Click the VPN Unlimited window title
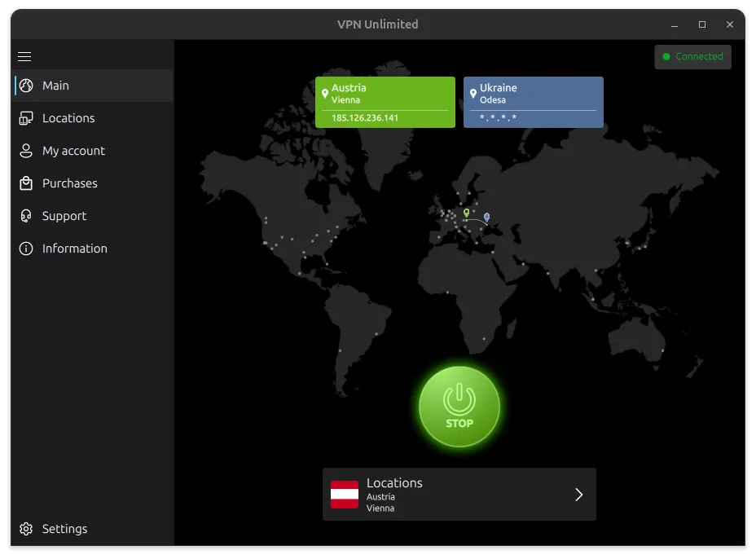756x559 pixels. [377, 24]
